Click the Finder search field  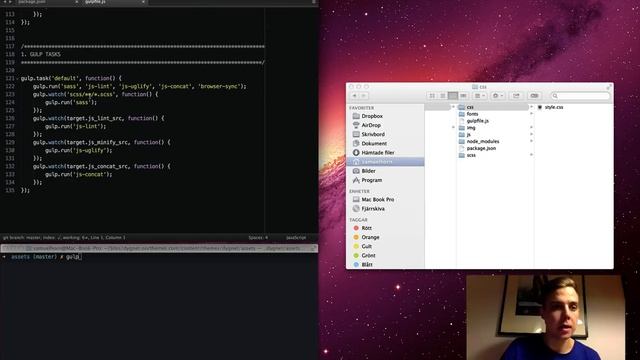tap(580, 96)
